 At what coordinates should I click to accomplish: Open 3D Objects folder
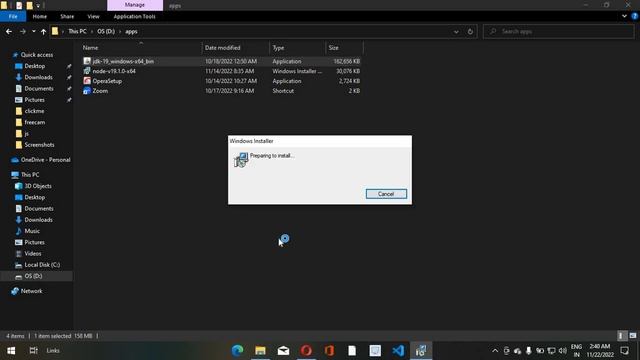tap(38, 186)
